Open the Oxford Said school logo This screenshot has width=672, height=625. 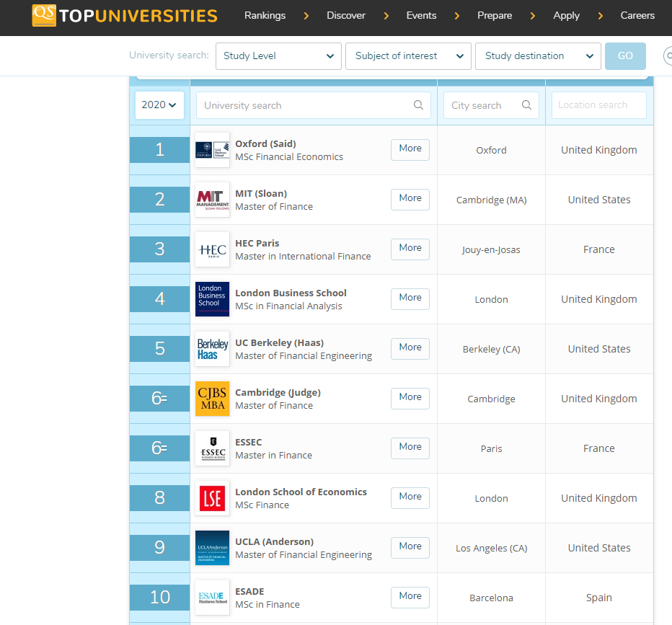(x=212, y=150)
